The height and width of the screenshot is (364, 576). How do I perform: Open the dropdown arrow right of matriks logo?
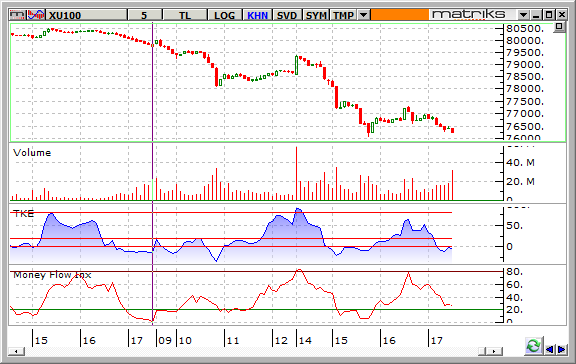(x=523, y=15)
